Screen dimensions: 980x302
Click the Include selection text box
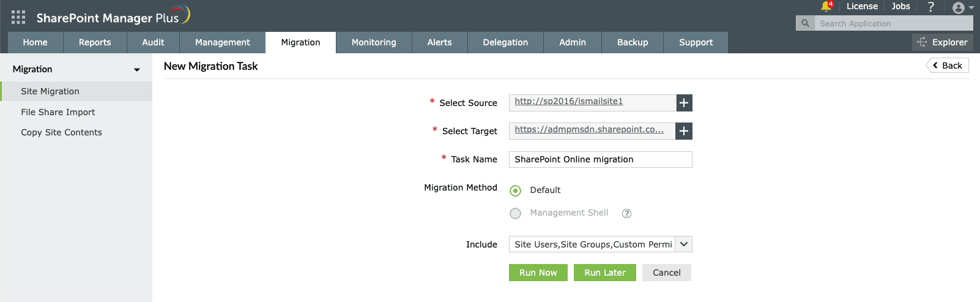click(592, 244)
